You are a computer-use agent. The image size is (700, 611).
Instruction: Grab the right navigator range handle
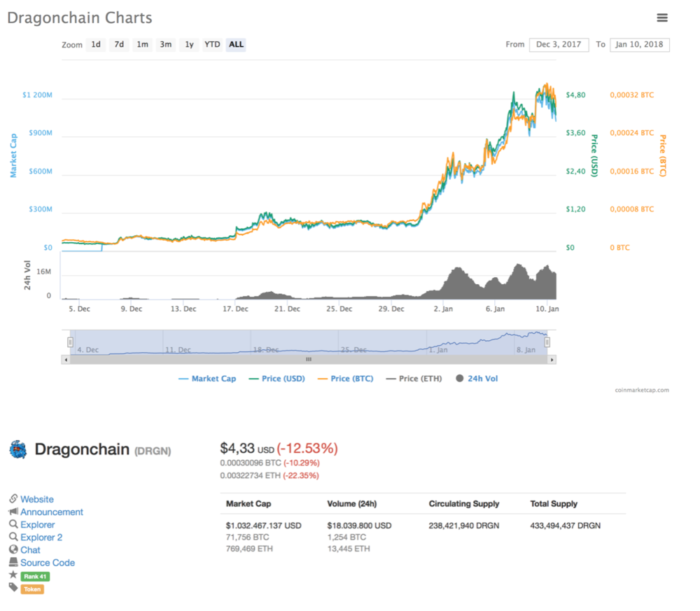point(547,342)
